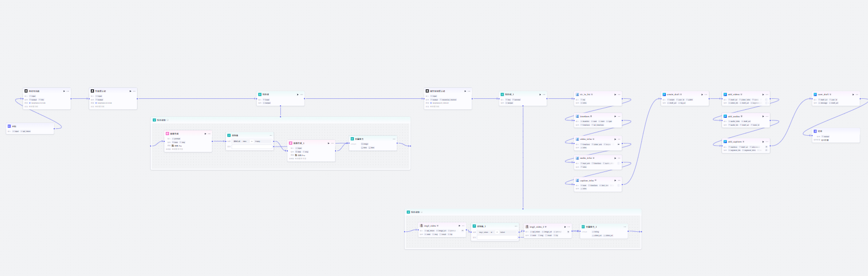Click the add_audios node icon
868x276 pixels.
click(x=725, y=117)
